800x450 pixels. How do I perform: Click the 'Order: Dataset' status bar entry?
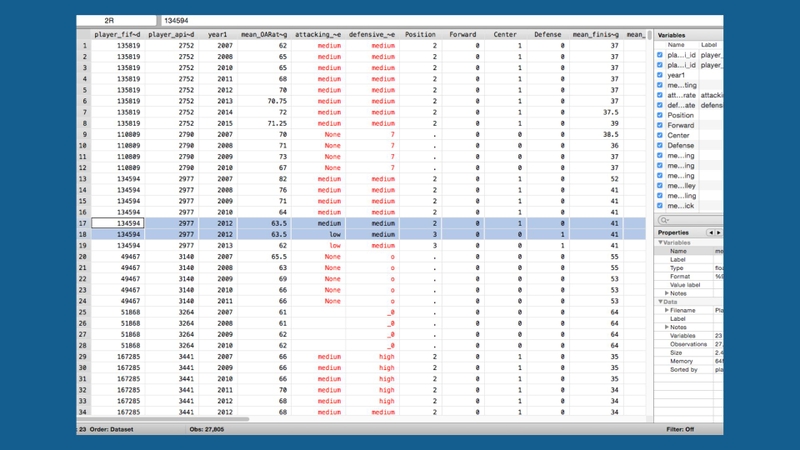[x=111, y=430]
